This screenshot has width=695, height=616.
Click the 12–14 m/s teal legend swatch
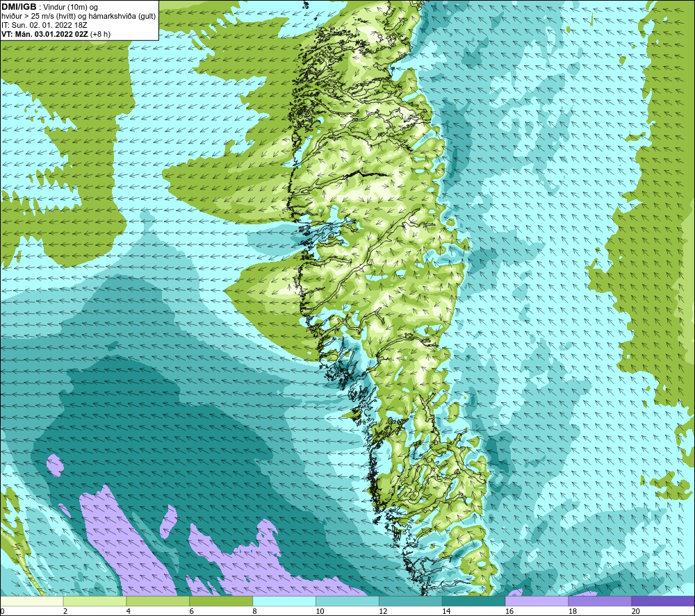(411, 601)
